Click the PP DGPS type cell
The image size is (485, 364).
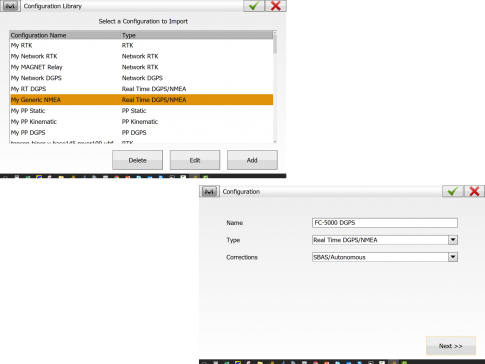coord(134,133)
